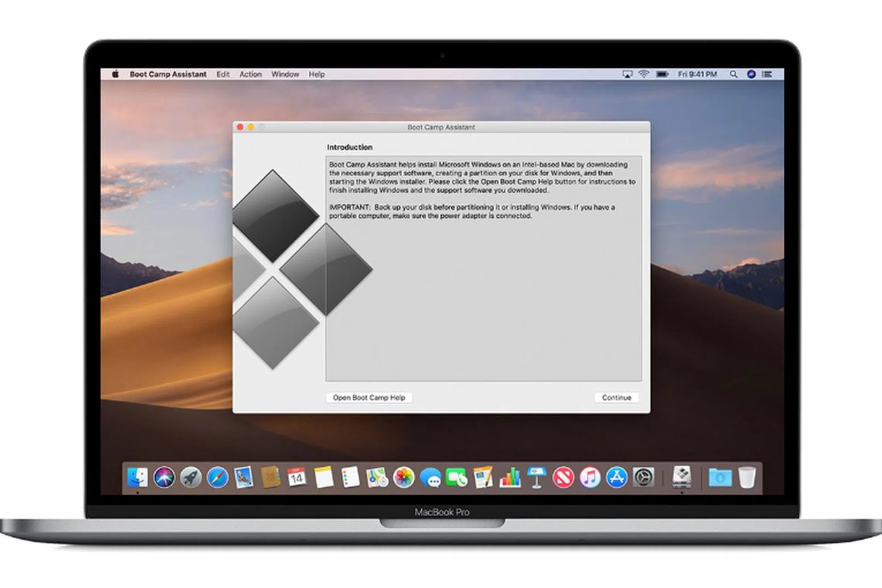
Task: Click the battery status indicator
Action: pos(663,74)
